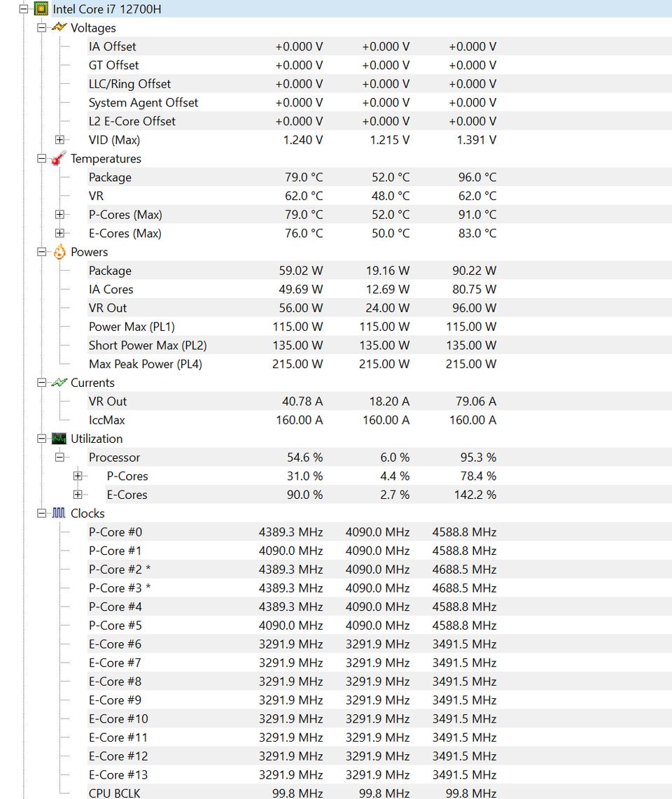Select the Package temperature row
This screenshot has height=799, width=672.
[x=110, y=178]
